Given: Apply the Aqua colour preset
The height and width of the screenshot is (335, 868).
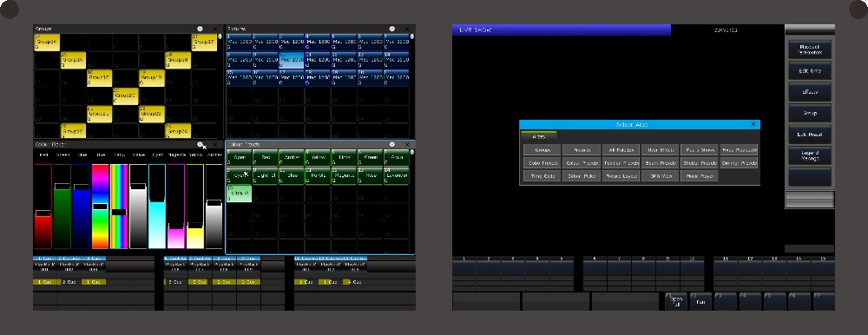Looking at the screenshot, I should [x=396, y=158].
